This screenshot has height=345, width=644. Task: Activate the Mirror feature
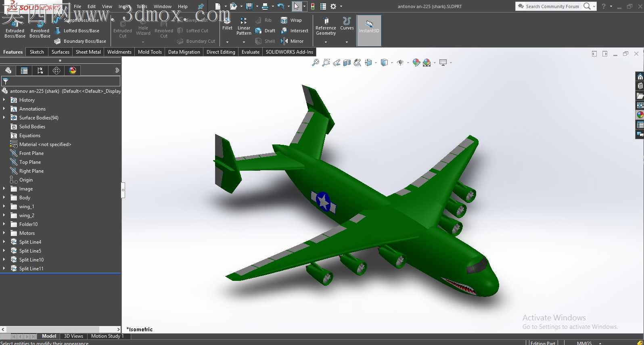click(x=292, y=41)
